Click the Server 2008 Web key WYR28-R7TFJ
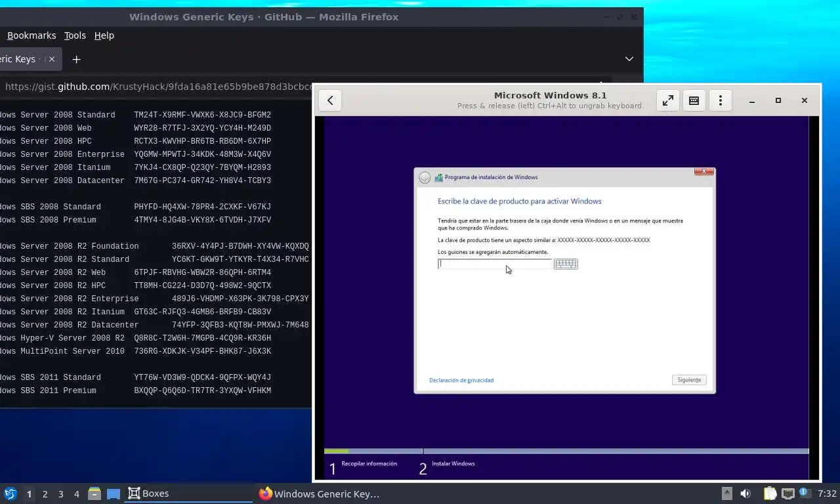This screenshot has width=840, height=504. 203,128
